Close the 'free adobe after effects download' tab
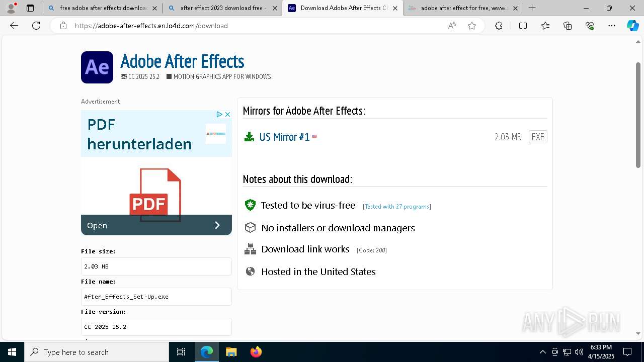 154,8
